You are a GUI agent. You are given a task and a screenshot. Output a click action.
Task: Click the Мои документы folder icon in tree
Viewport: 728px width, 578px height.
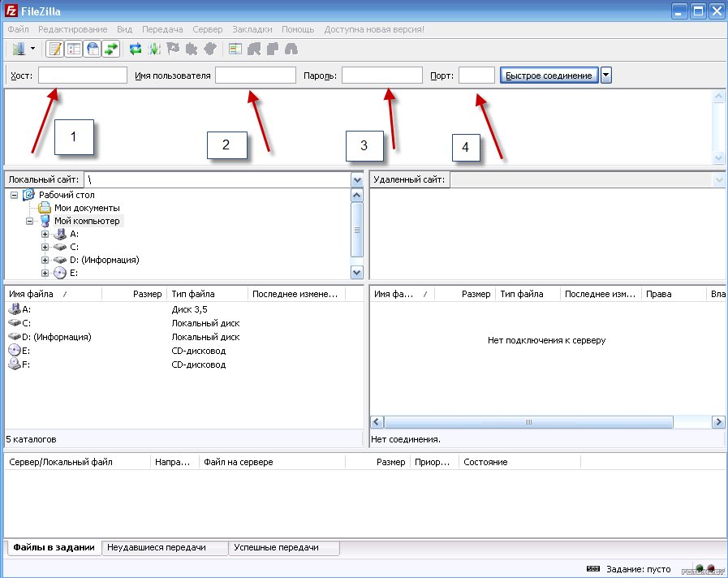pos(44,208)
